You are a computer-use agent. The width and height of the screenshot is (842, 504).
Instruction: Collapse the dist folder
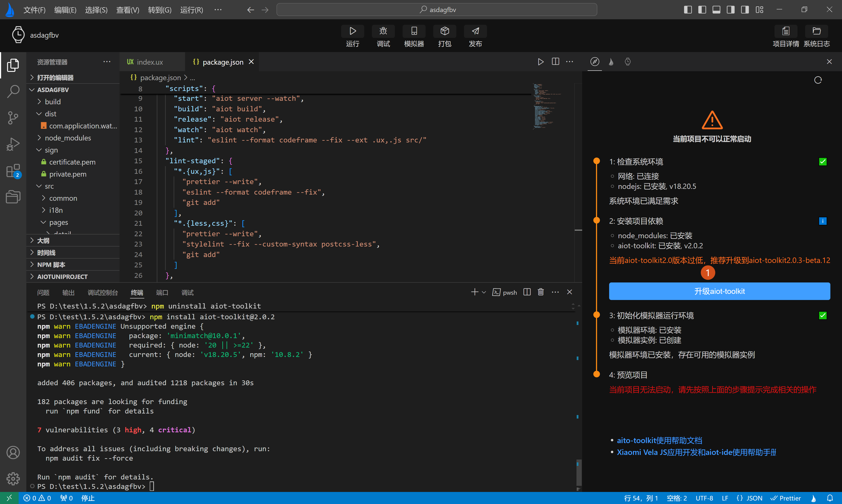click(73, 114)
